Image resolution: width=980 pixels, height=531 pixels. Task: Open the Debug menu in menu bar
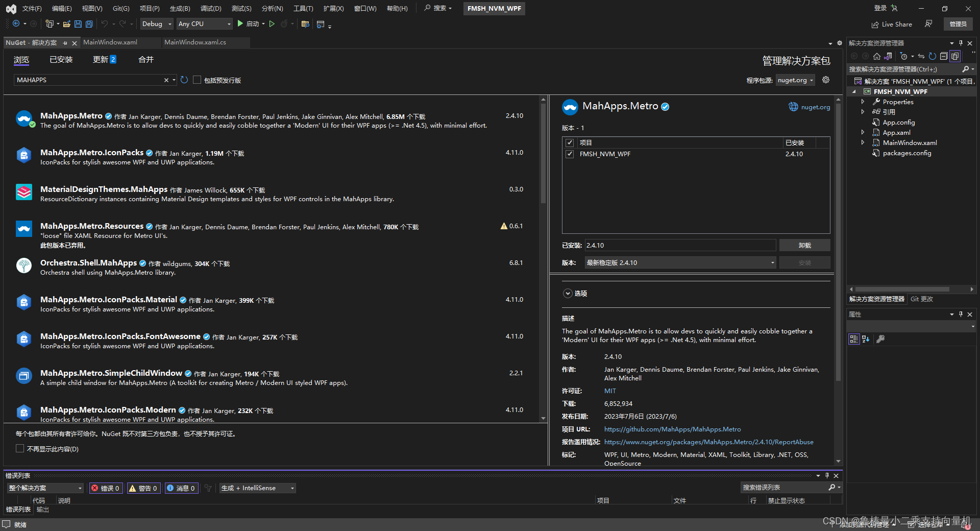(x=211, y=9)
